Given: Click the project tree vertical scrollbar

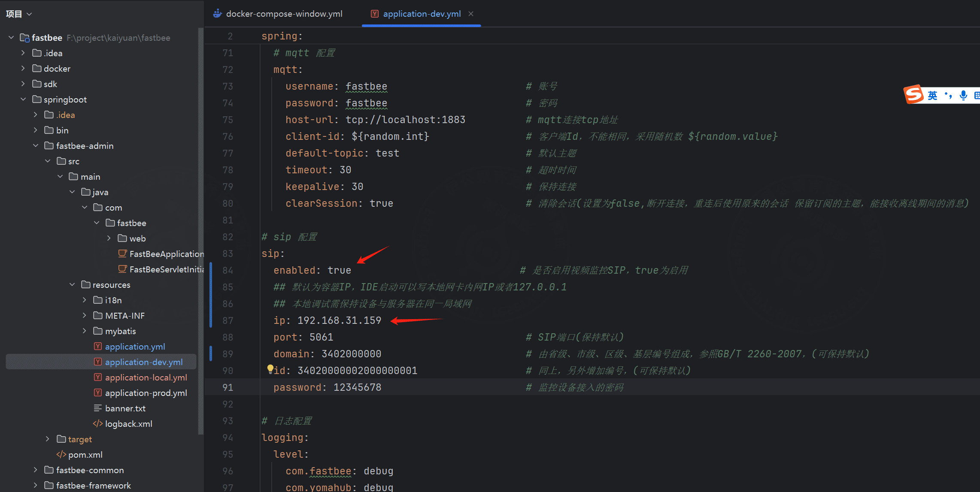Looking at the screenshot, I should point(200,232).
